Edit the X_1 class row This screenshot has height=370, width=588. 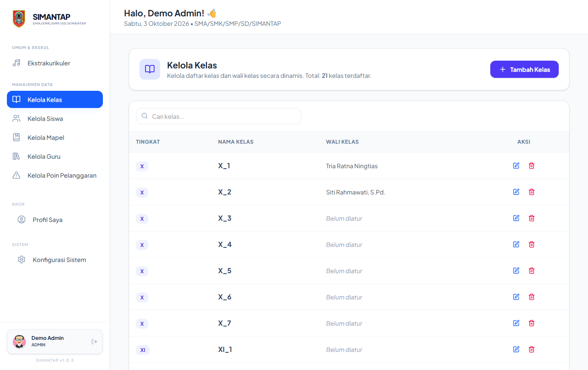point(516,166)
